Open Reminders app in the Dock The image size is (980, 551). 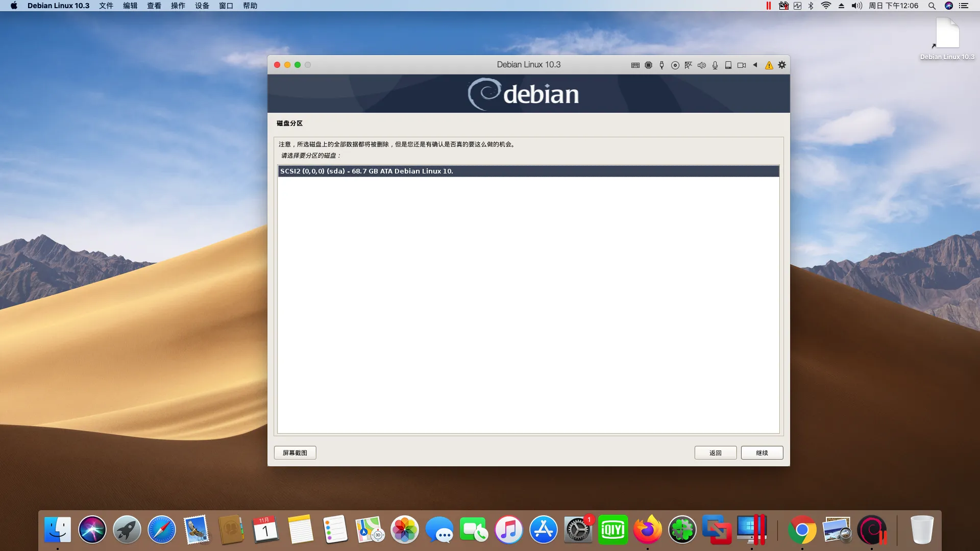click(x=335, y=530)
